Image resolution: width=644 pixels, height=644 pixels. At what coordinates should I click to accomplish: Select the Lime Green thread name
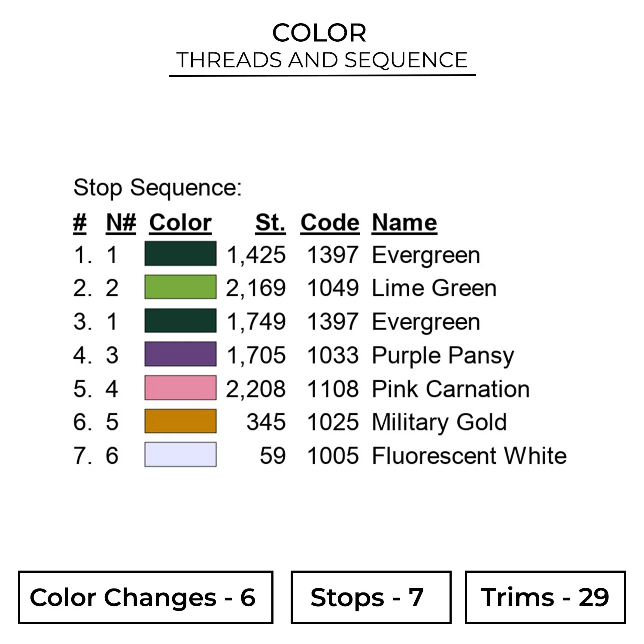(434, 288)
